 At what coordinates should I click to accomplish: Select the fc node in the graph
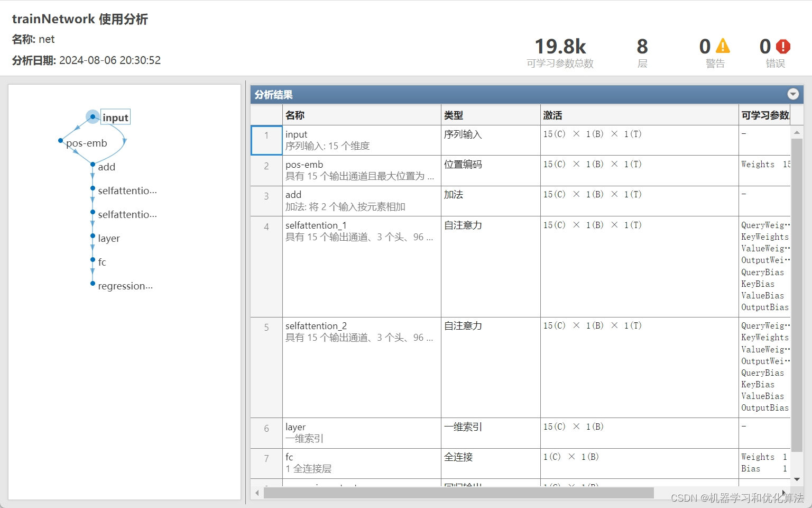point(93,260)
